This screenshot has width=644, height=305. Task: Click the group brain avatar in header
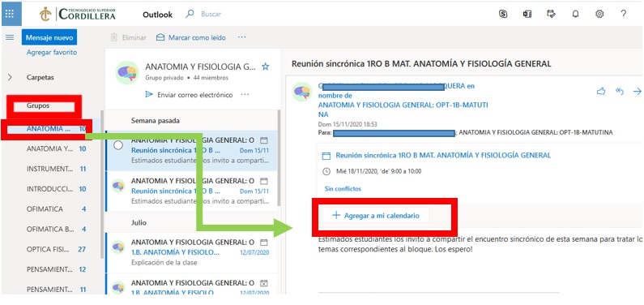127,73
